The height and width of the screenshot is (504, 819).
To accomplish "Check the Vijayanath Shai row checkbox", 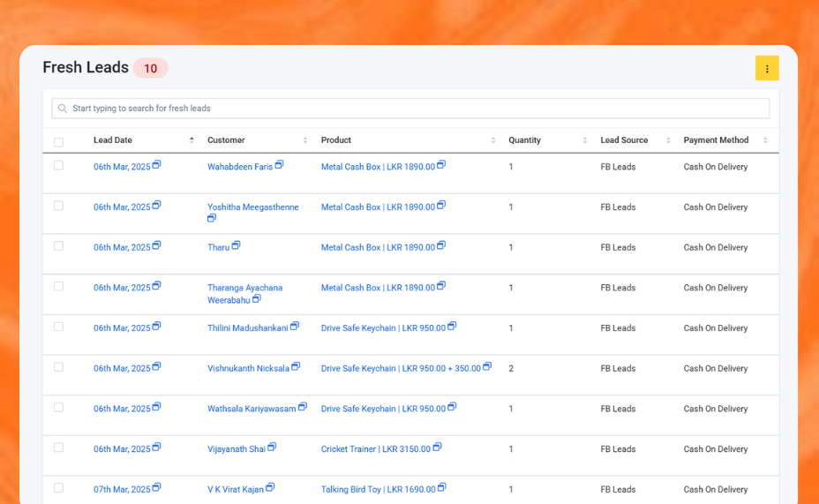I will tap(58, 448).
